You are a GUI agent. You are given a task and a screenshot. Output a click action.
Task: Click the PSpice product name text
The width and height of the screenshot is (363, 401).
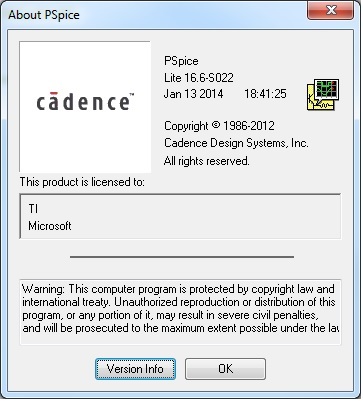[181, 61]
